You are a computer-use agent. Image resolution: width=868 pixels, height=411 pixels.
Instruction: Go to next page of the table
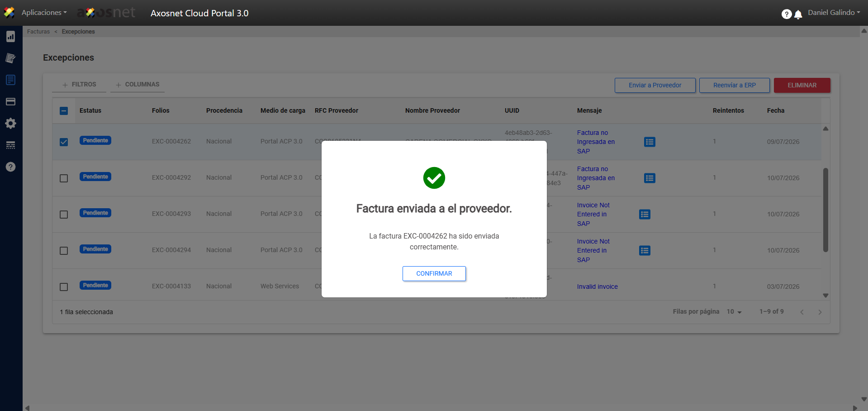[x=820, y=312]
